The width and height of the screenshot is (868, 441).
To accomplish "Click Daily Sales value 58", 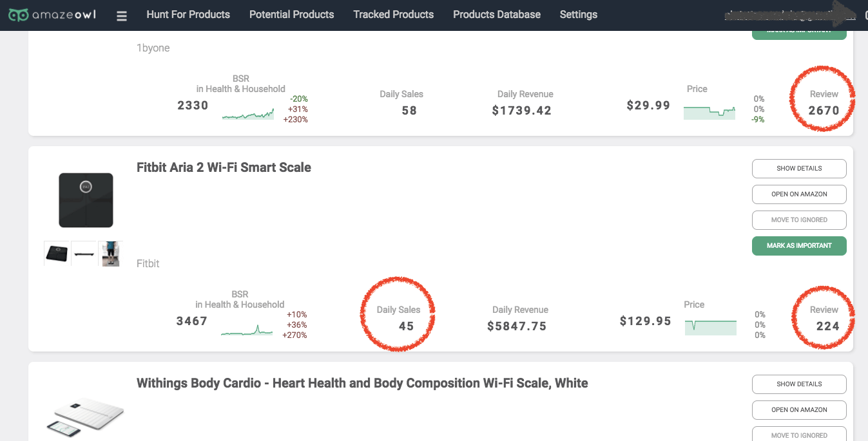I will 409,111.
